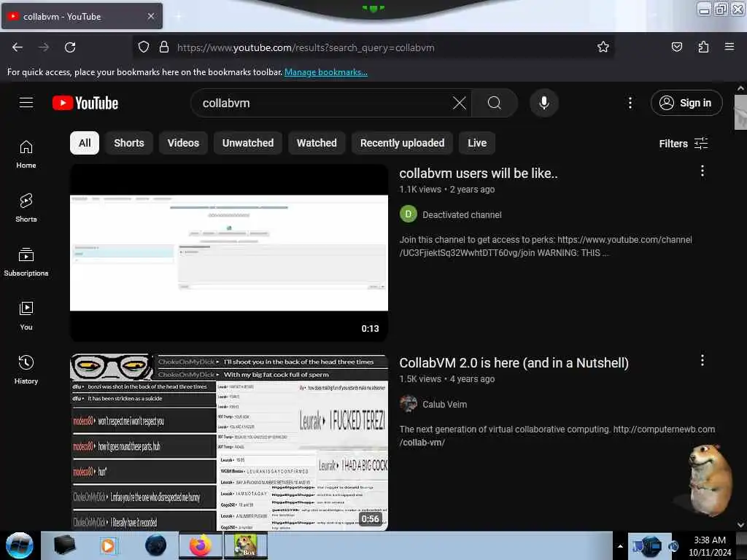Open the Pocket save icon
Image resolution: width=747 pixels, height=560 pixels.
point(676,47)
